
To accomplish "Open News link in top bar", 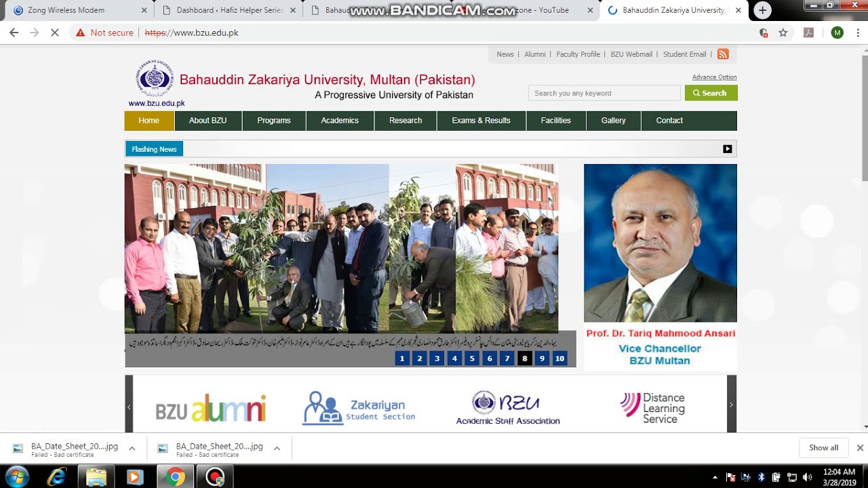I will 505,54.
